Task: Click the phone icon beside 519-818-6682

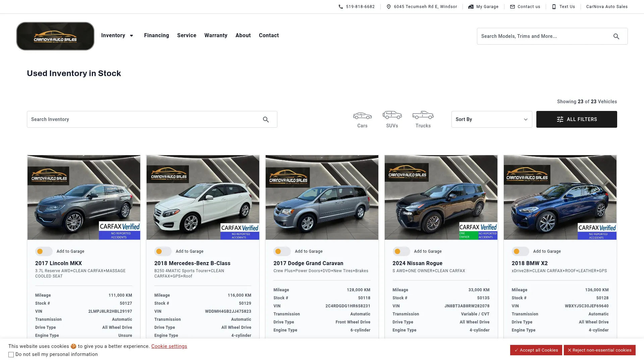Action: [x=341, y=7]
